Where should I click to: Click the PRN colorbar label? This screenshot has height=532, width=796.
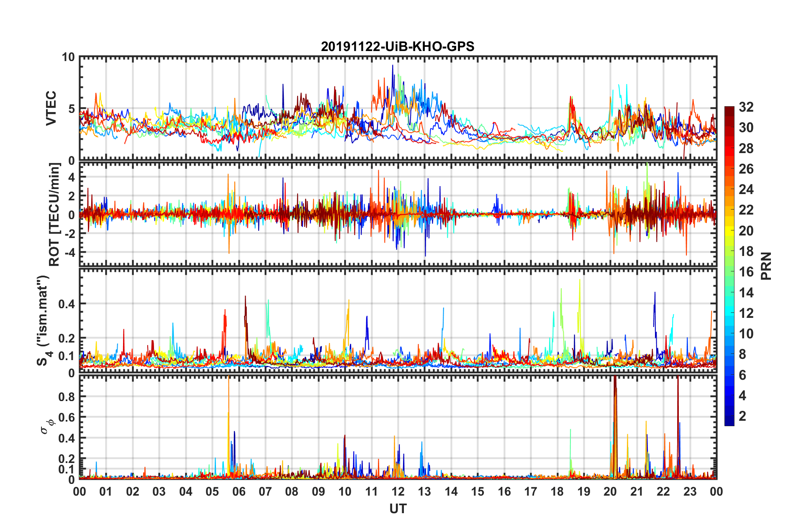[x=766, y=266]
